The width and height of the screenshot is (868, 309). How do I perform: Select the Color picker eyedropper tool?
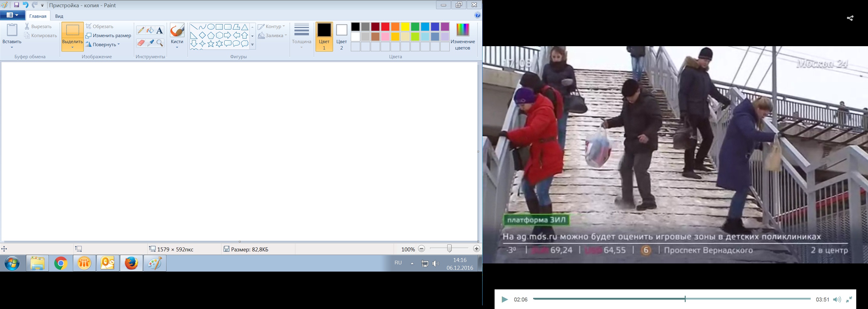pos(150,43)
